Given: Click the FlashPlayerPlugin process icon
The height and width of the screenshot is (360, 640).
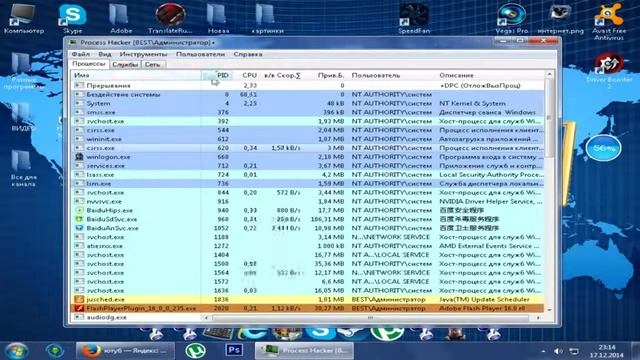Looking at the screenshot, I should coord(79,308).
